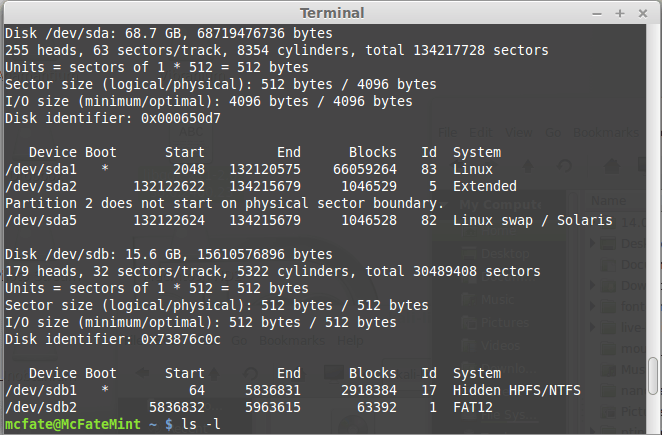The height and width of the screenshot is (435, 662).
Task: Click the 'Disk /dev/sdb: 15.6 GB' line
Action: (x=168, y=254)
